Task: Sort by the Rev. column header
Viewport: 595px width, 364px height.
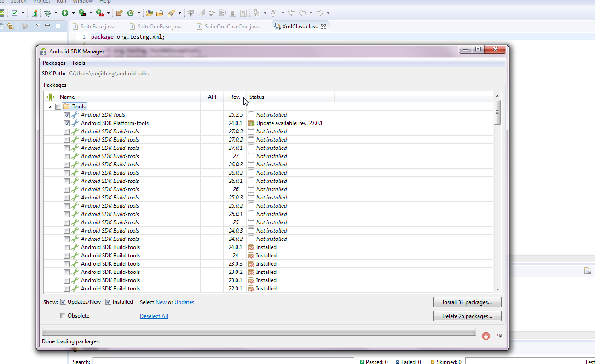Action: tap(235, 97)
